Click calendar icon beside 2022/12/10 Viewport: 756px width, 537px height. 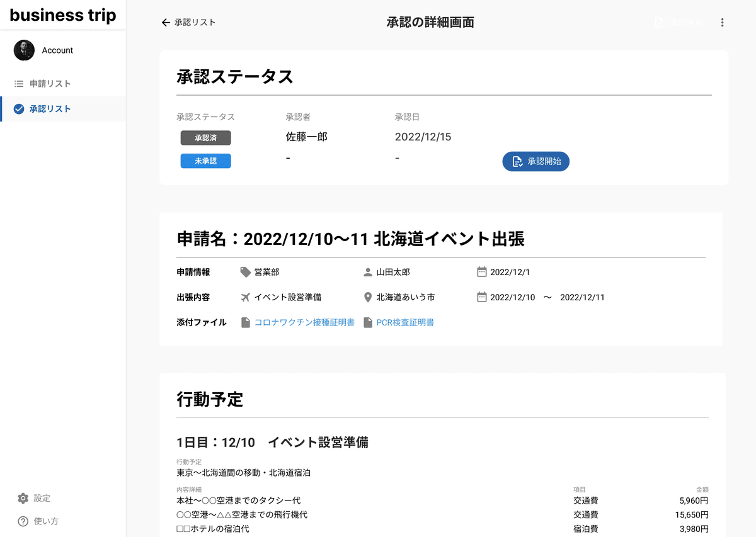(x=482, y=297)
